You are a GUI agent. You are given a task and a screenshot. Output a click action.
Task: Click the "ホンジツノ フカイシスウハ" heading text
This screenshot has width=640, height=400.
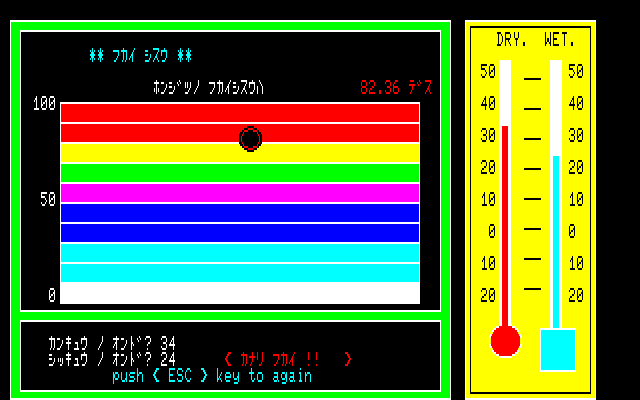(209, 88)
